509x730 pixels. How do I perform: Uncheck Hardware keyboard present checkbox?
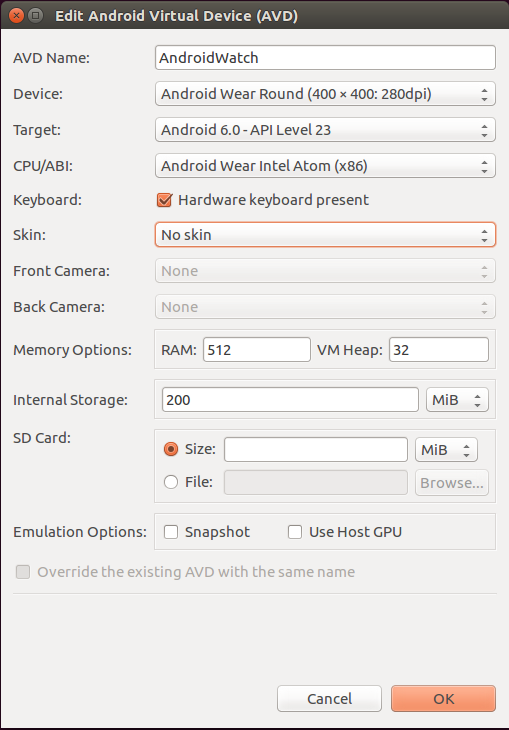pyautogui.click(x=164, y=200)
